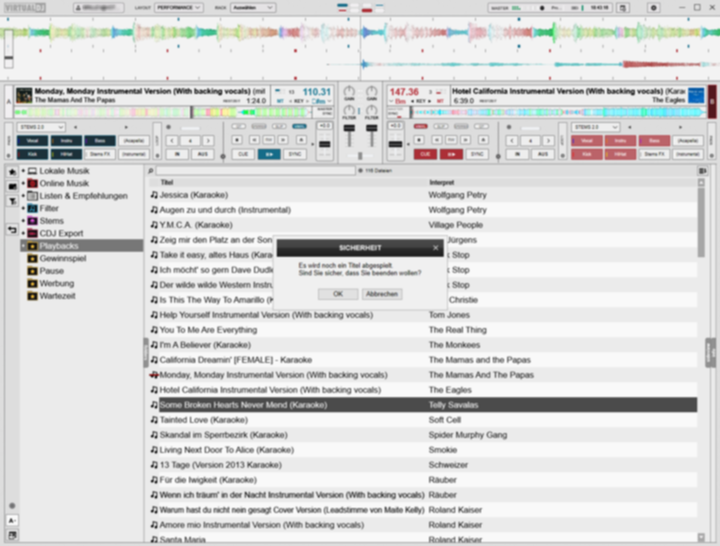720x546 pixels.
Task: Toggle the Kick stem on deck B
Action: tap(586, 154)
